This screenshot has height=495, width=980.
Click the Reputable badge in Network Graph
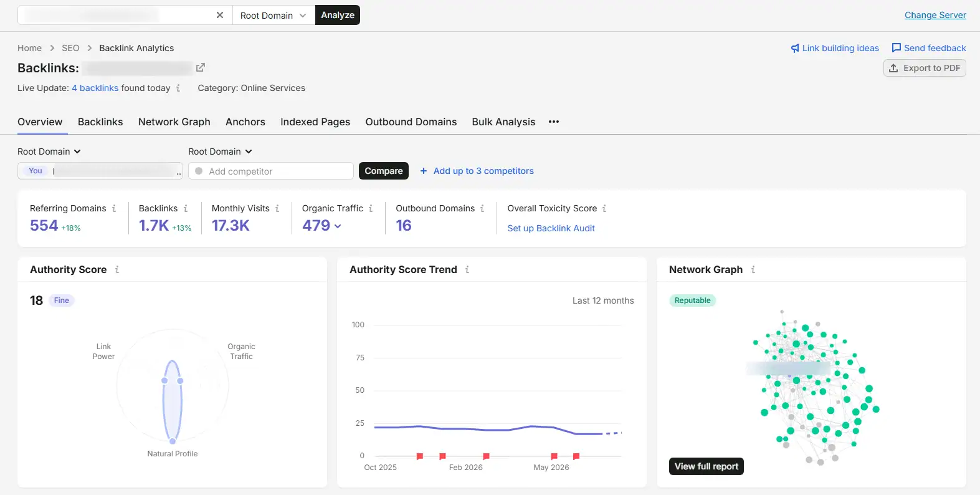coord(692,300)
